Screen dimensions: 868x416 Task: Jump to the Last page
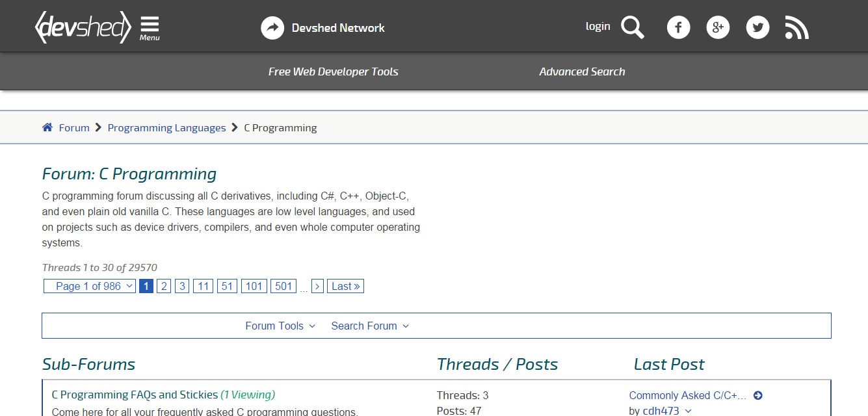(345, 286)
